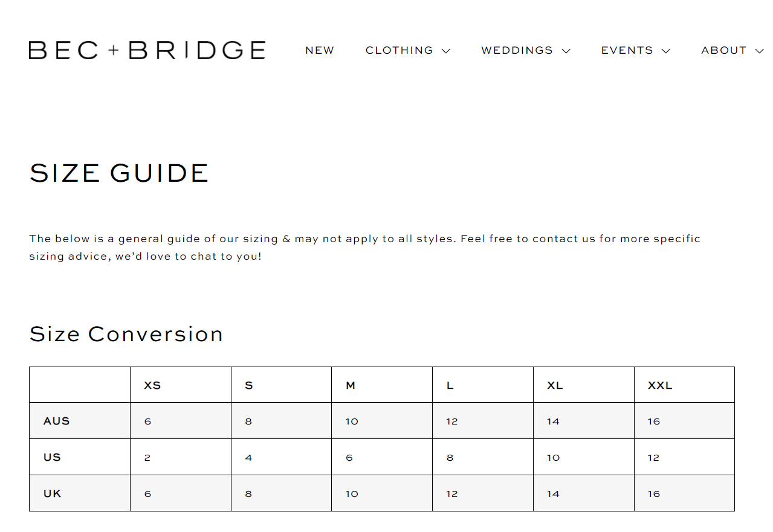This screenshot has width=773, height=532.
Task: Click the SIZE GUIDE page heading
Action: tap(119, 173)
